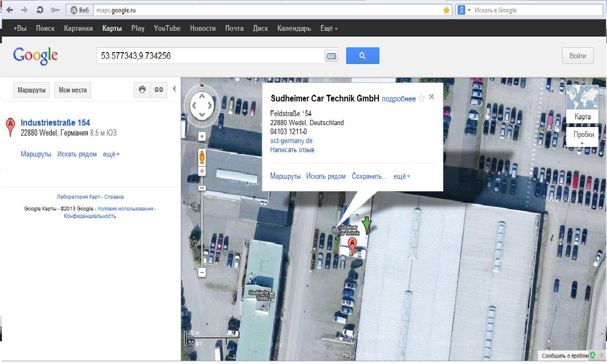This screenshot has width=607, height=364.
Task: Click the Мои места button
Action: (x=73, y=90)
